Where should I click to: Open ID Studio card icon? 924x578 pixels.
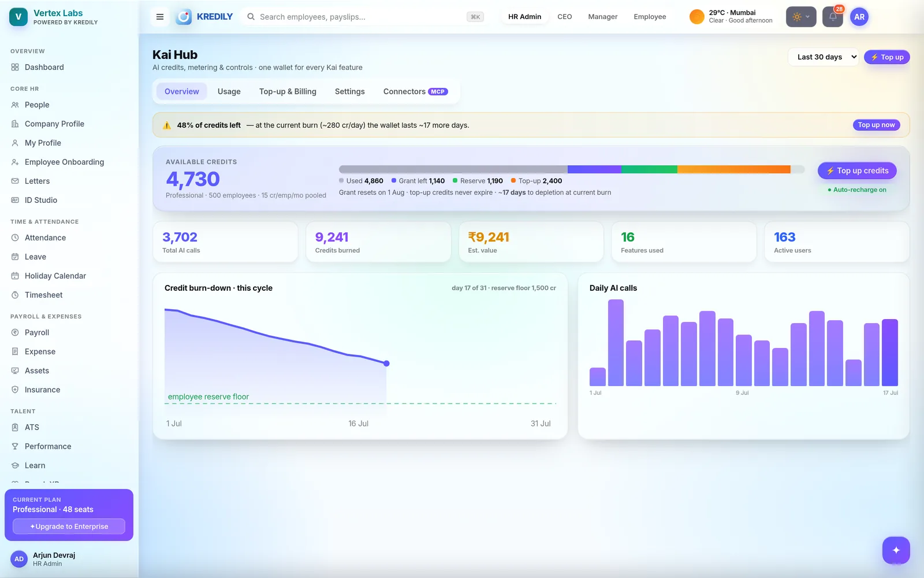click(x=15, y=200)
